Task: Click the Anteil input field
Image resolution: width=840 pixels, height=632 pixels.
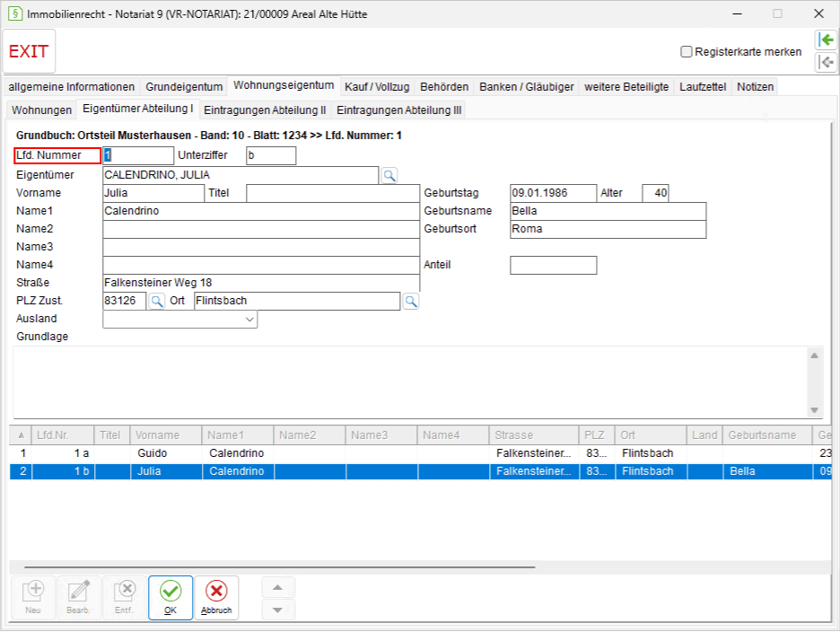Action: click(554, 266)
